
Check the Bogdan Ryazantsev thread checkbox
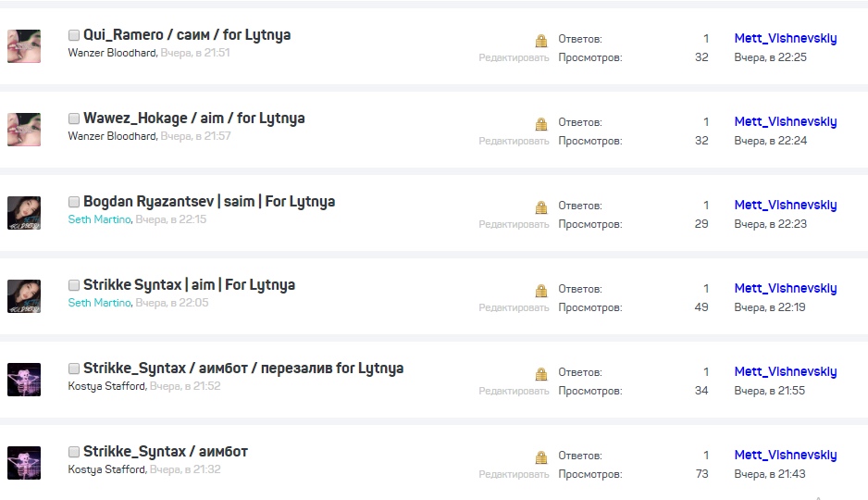click(74, 202)
